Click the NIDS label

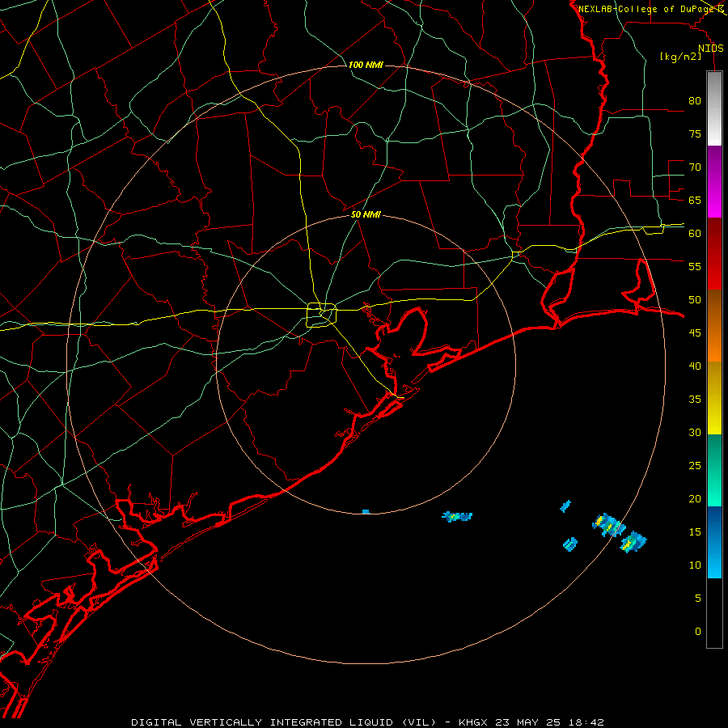[710, 49]
